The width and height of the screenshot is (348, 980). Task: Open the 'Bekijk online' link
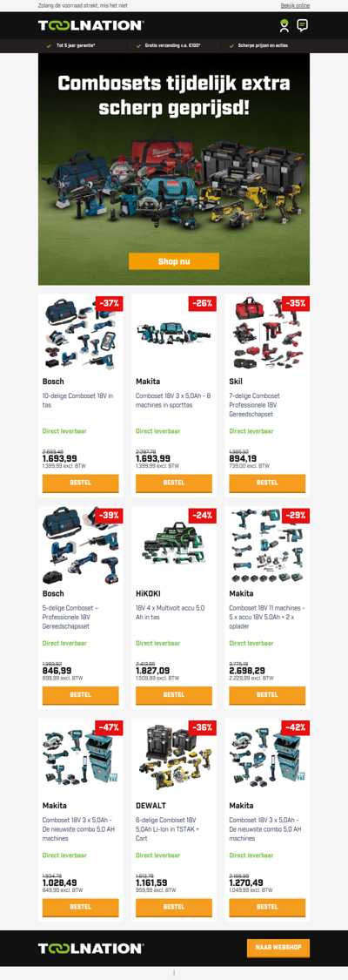pyautogui.click(x=295, y=5)
